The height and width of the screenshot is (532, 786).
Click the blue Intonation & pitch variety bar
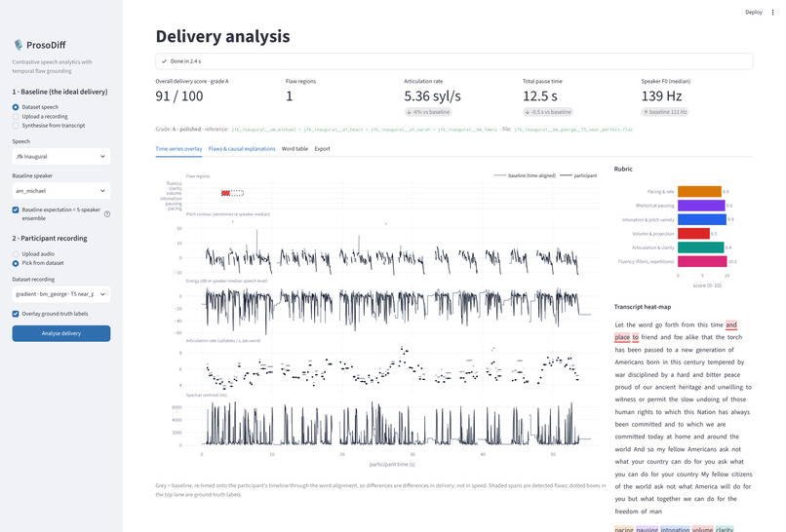click(x=702, y=219)
